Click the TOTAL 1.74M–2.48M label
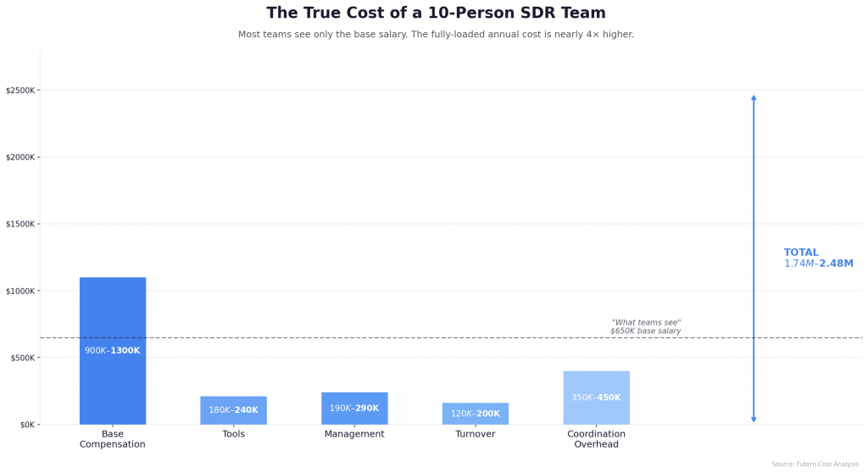868x473 pixels. click(x=818, y=259)
